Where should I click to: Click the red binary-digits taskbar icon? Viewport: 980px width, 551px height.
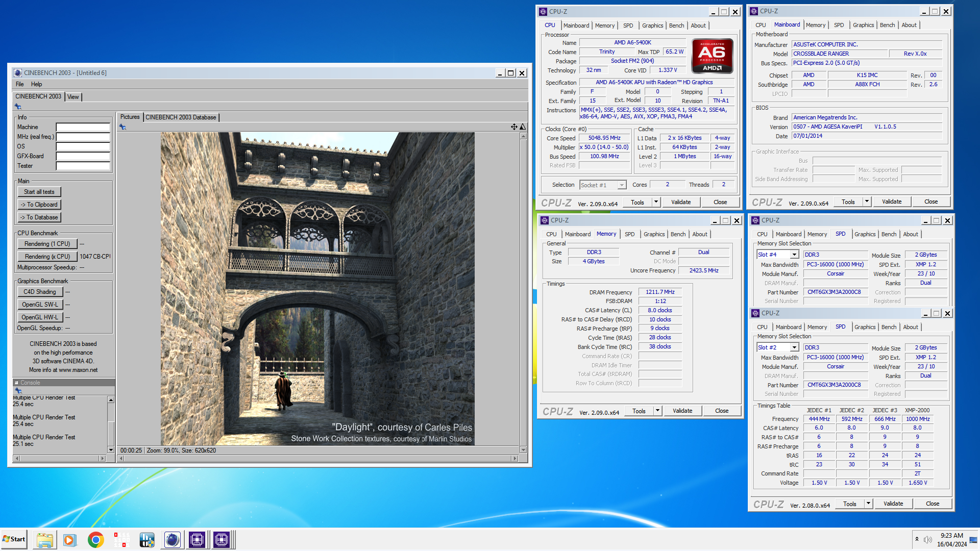coord(121,539)
